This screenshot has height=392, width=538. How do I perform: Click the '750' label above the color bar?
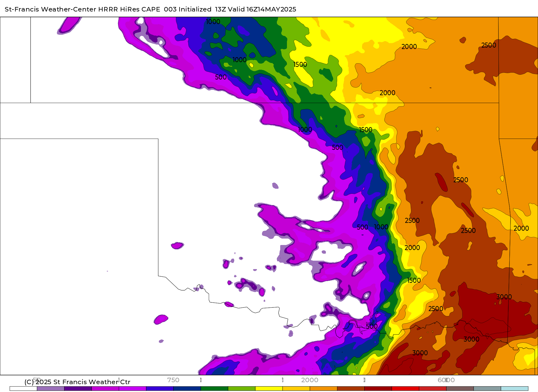pyautogui.click(x=173, y=380)
